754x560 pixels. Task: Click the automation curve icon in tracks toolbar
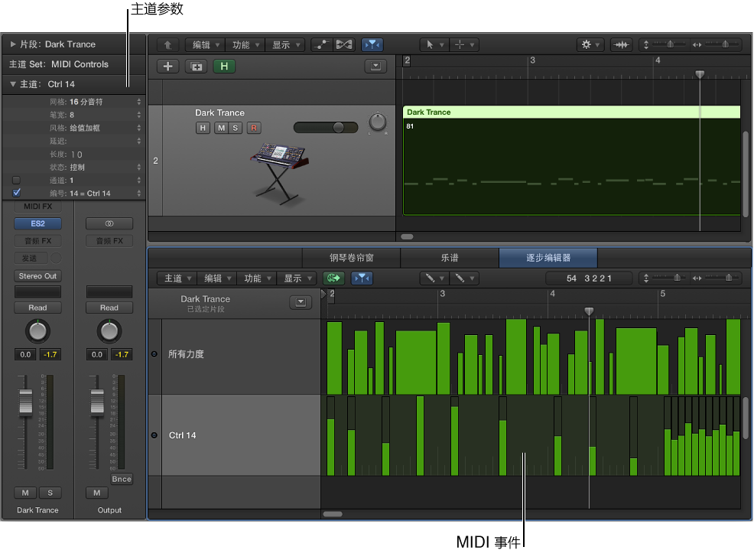[x=321, y=45]
